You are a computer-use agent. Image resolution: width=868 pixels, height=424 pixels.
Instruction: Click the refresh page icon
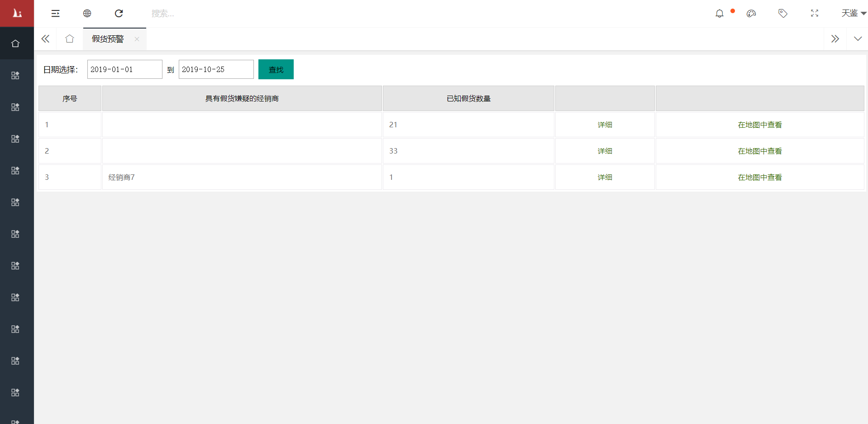tap(119, 14)
